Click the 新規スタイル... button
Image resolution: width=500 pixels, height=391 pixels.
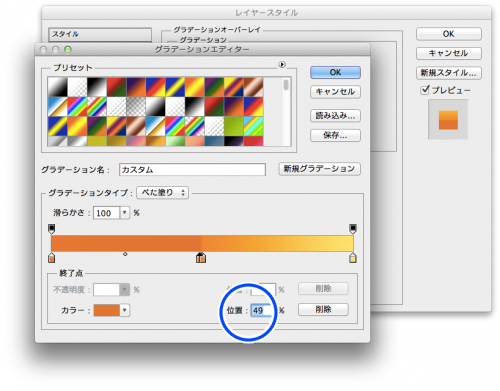[449, 73]
